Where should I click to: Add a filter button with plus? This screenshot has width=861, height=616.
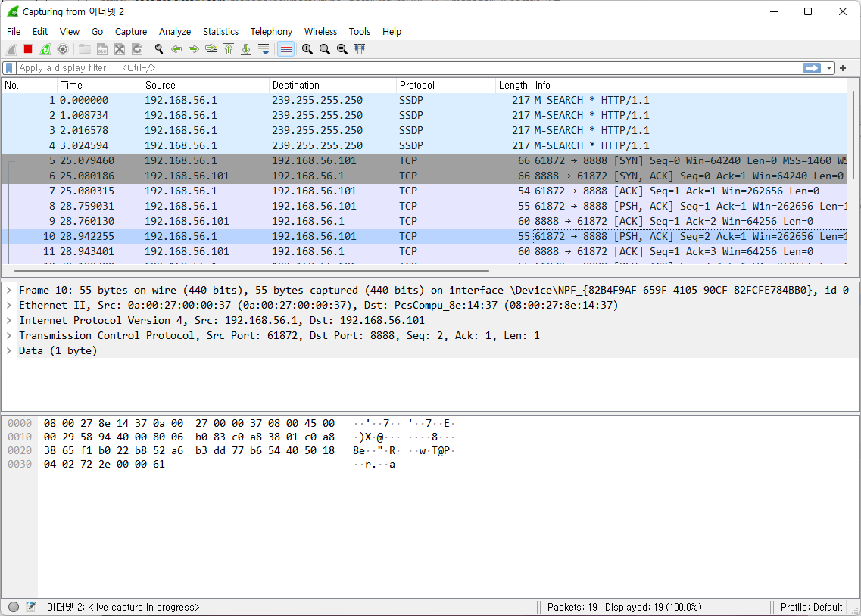pos(843,68)
